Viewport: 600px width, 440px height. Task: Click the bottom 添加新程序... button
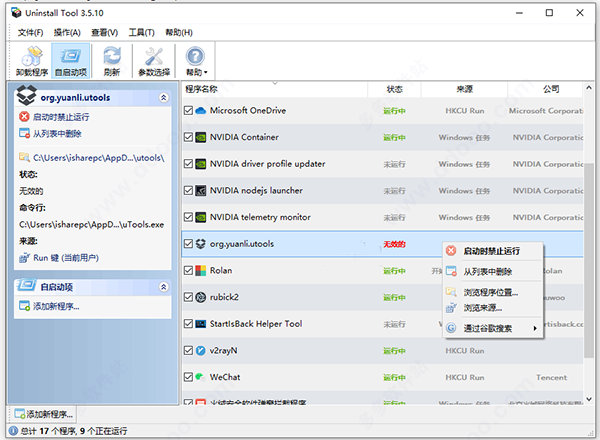point(43,414)
